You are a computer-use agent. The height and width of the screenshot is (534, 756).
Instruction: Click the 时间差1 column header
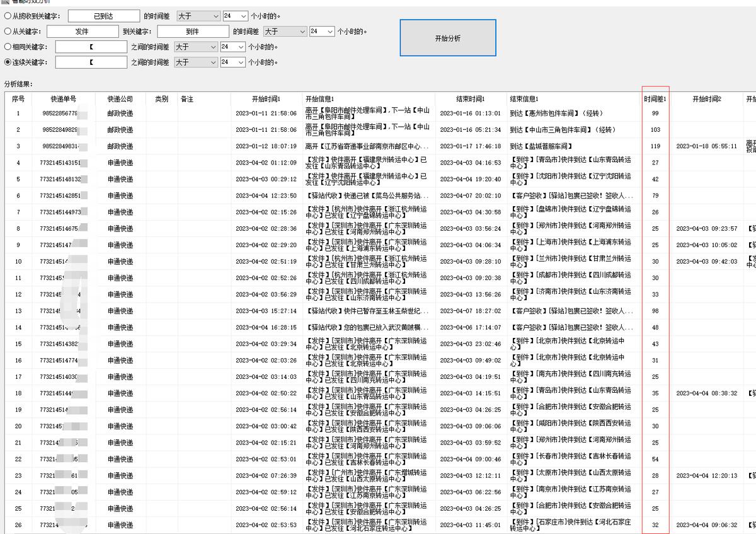pyautogui.click(x=655, y=99)
